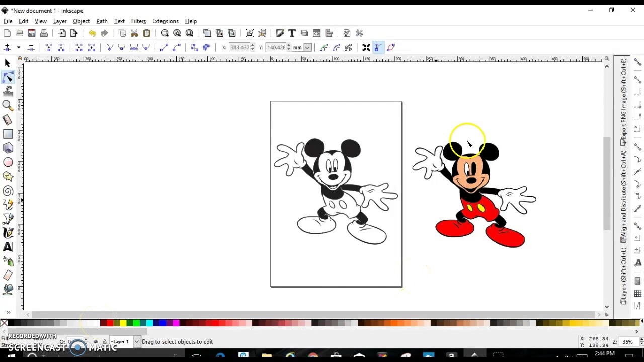Open the Path menu
Screen dimensions: 644x362
[x=102, y=21]
